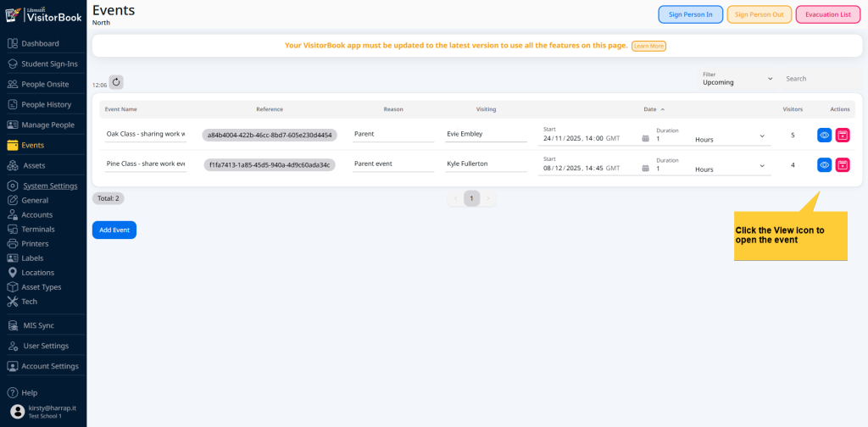868x427 pixels.
Task: Click the pink archive icon for Pine Class
Action: coord(842,164)
